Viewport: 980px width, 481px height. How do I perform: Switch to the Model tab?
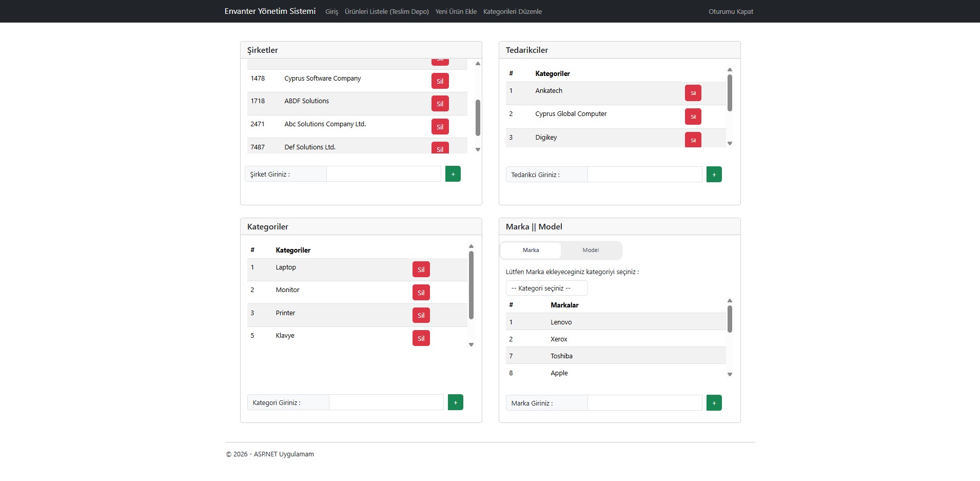591,251
